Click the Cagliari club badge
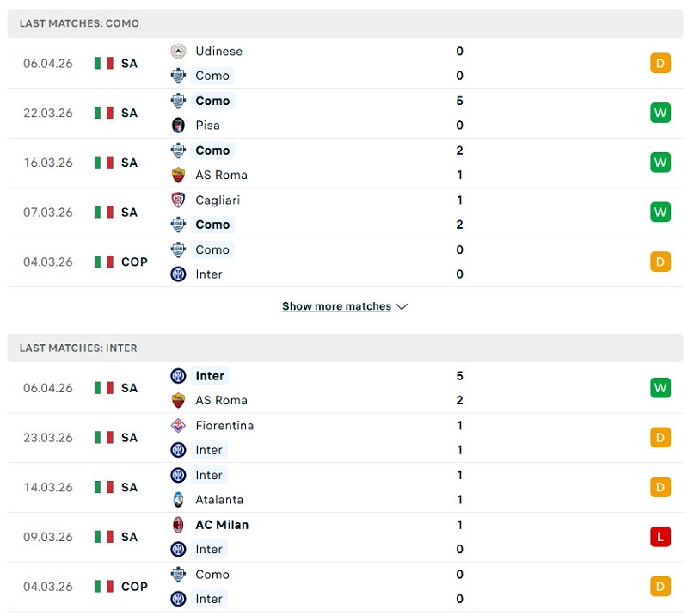 tap(178, 200)
